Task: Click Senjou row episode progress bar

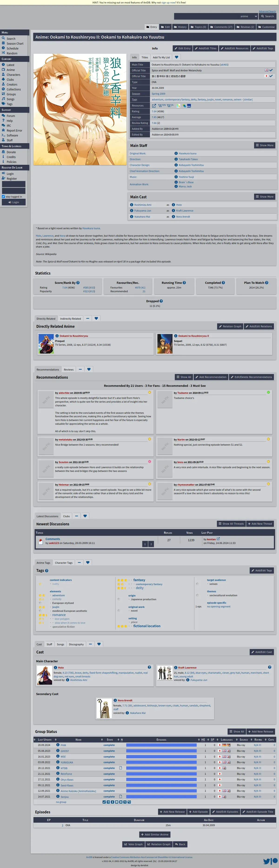Action: [161, 797]
